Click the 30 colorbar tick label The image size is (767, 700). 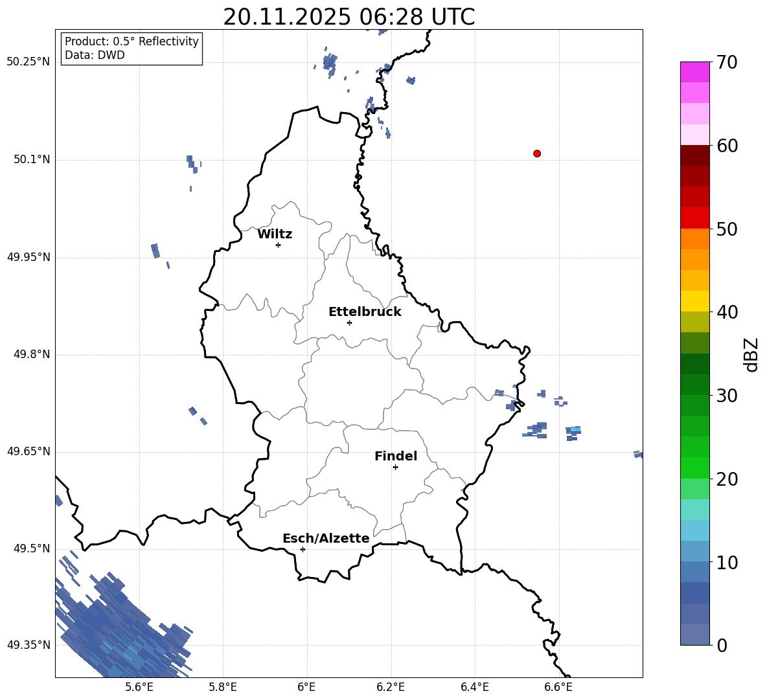pos(727,396)
